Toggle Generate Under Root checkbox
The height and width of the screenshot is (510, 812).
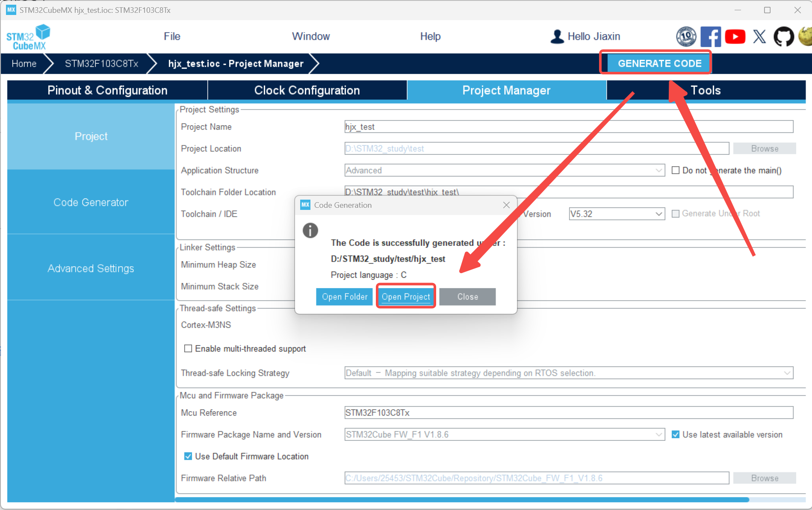(676, 213)
